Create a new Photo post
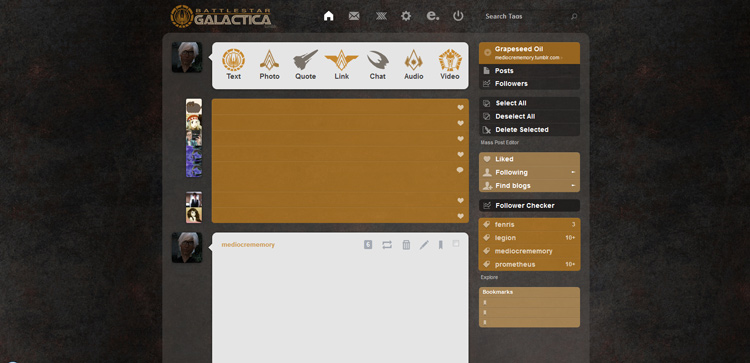The width and height of the screenshot is (750, 363). point(269,65)
